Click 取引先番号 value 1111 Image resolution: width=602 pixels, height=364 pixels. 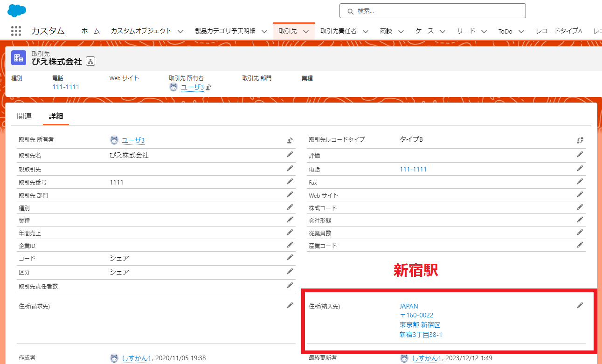pos(117,182)
